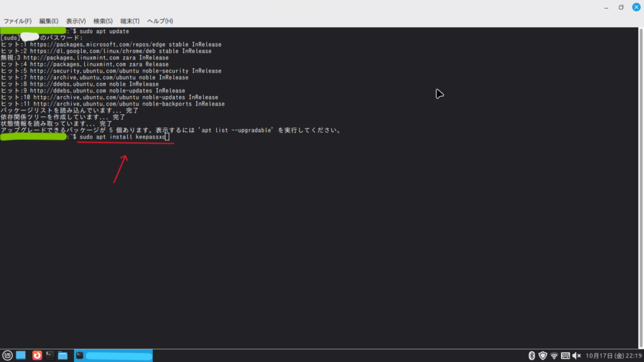Screen dimensions: 644x362
Task: Open the ヘルプ(H) menu
Action: [x=160, y=21]
